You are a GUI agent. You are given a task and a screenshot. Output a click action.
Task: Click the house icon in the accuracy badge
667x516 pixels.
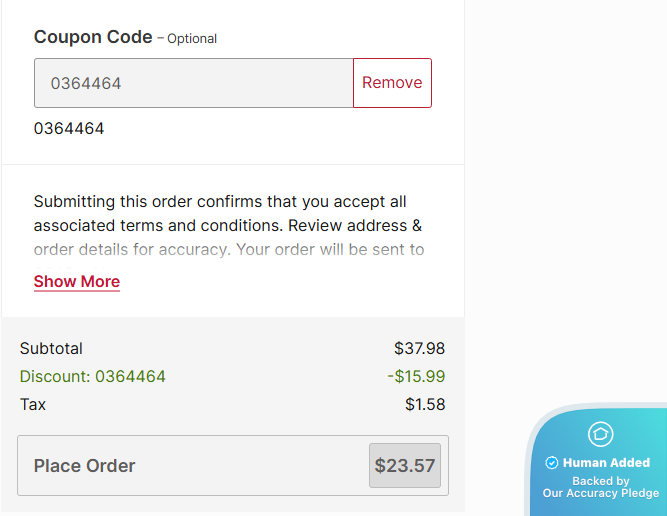600,434
